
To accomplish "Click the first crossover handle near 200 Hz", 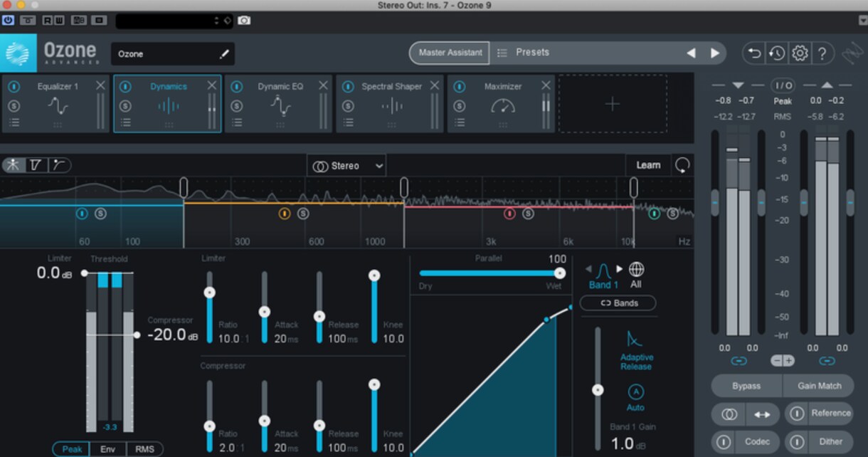I will 184,187.
